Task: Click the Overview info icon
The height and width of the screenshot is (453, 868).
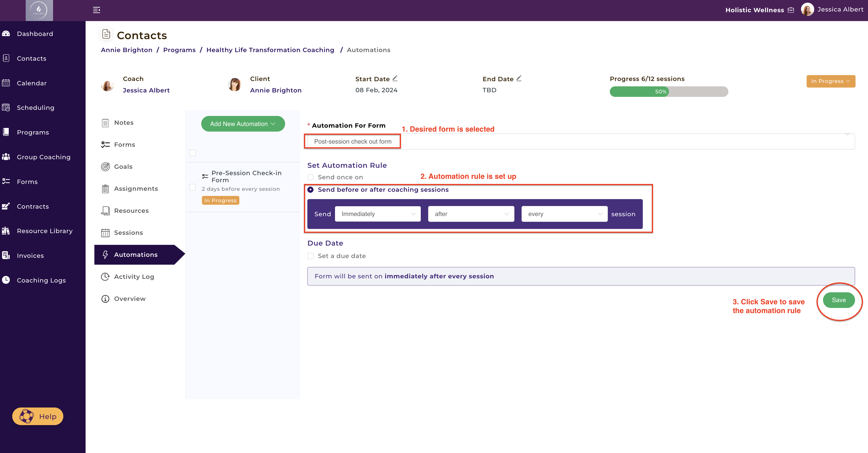Action: [x=105, y=299]
